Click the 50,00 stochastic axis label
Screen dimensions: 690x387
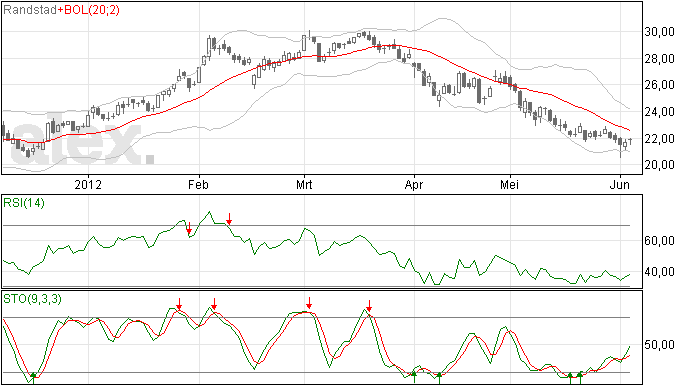659,345
